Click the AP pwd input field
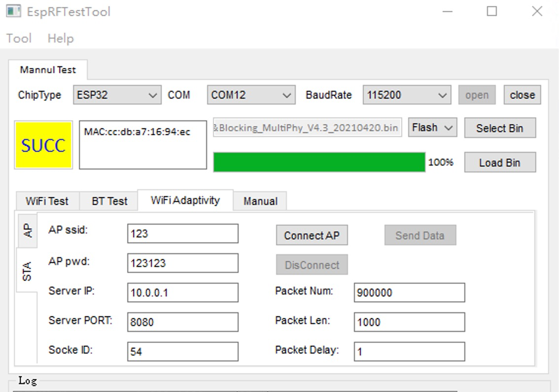This screenshot has width=559, height=392. coord(182,263)
